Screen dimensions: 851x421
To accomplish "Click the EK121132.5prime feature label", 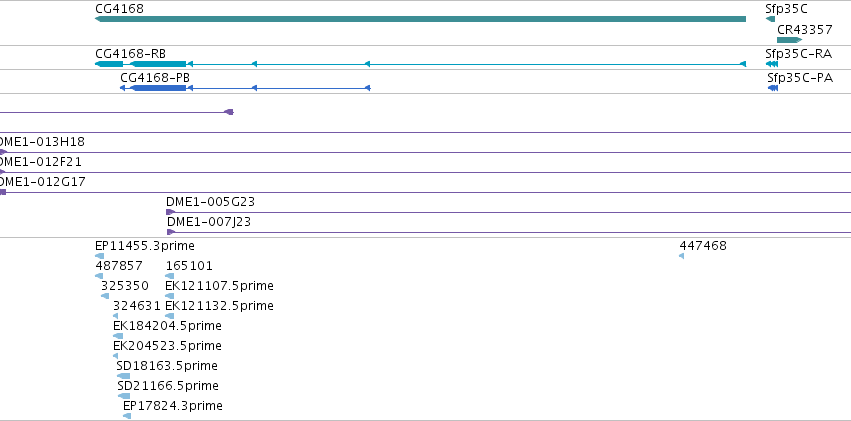I will pos(219,305).
